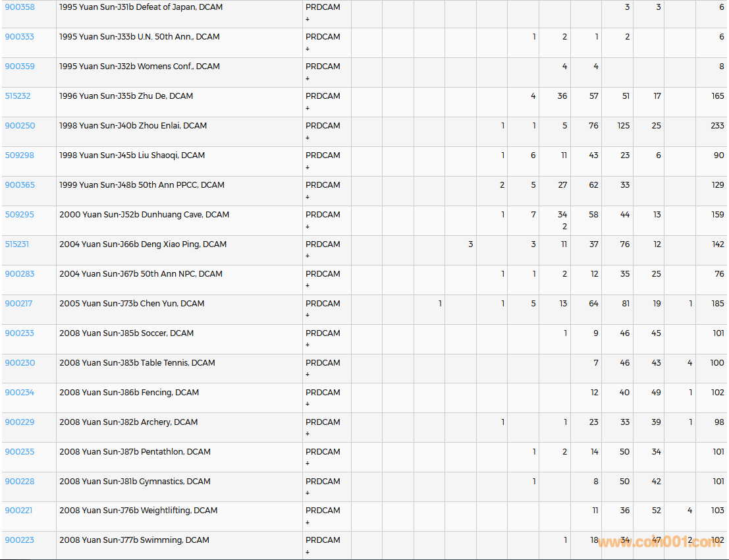Follow link 509298 for Liu Shaoqi

(20, 155)
